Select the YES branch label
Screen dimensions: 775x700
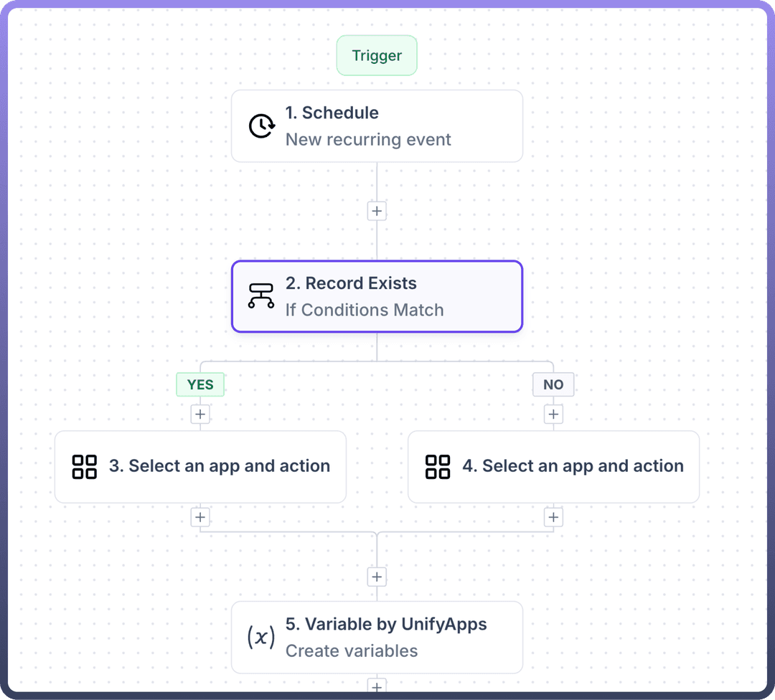click(x=200, y=384)
